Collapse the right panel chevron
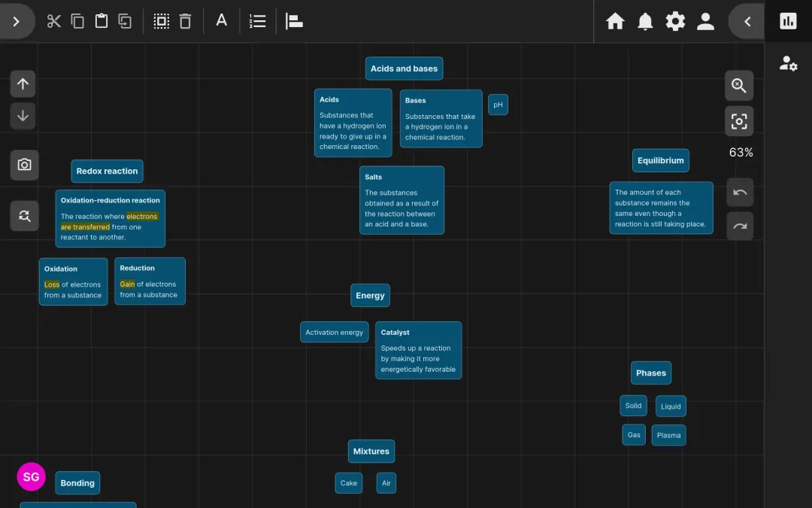This screenshot has width=812, height=508. [747, 21]
